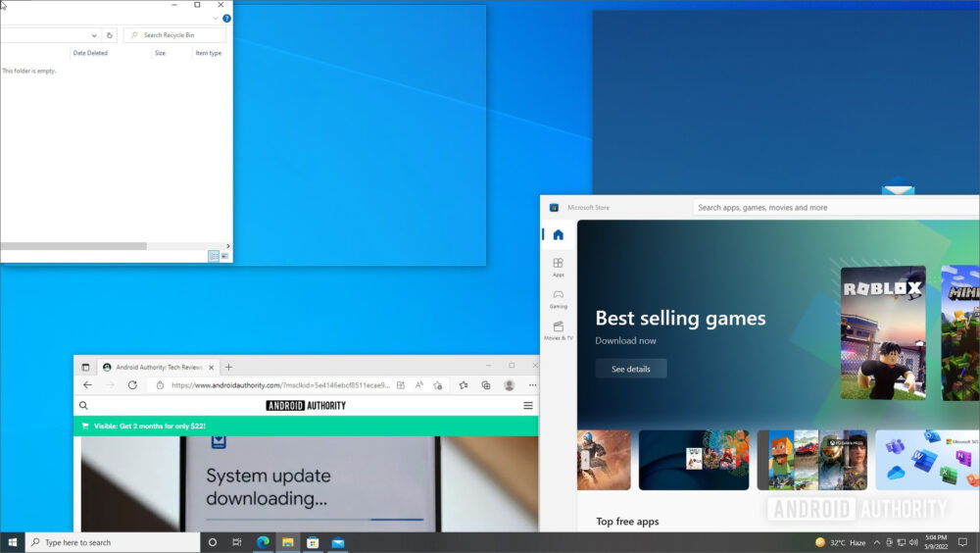Click the Microsoft Store search box

click(x=836, y=208)
